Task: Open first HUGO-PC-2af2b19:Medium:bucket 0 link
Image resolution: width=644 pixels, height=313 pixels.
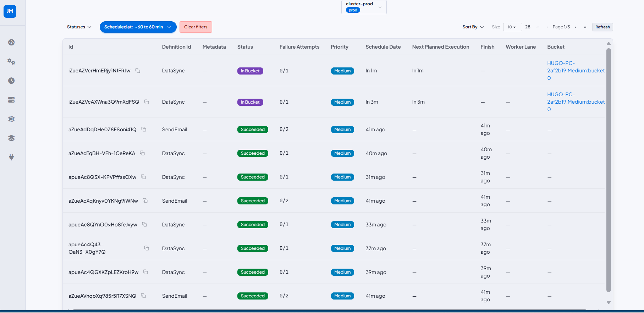Action: pyautogui.click(x=576, y=71)
